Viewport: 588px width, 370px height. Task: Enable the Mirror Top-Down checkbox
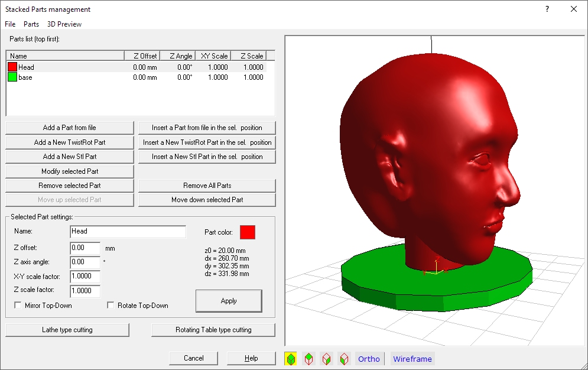point(18,305)
